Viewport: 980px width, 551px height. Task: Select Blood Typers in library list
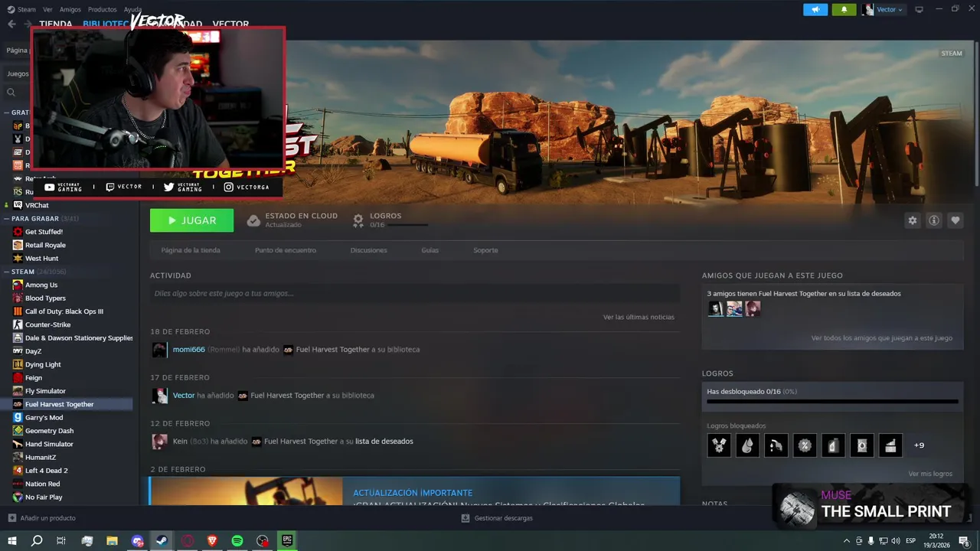[x=45, y=298]
